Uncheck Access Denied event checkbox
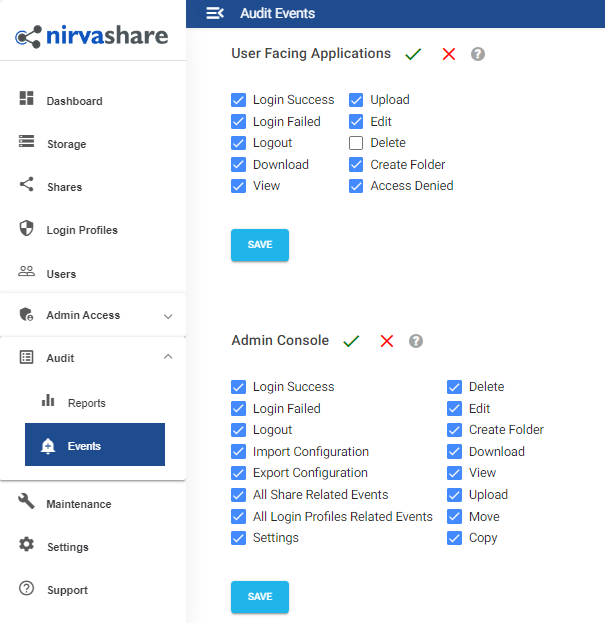605x623 pixels. point(356,186)
